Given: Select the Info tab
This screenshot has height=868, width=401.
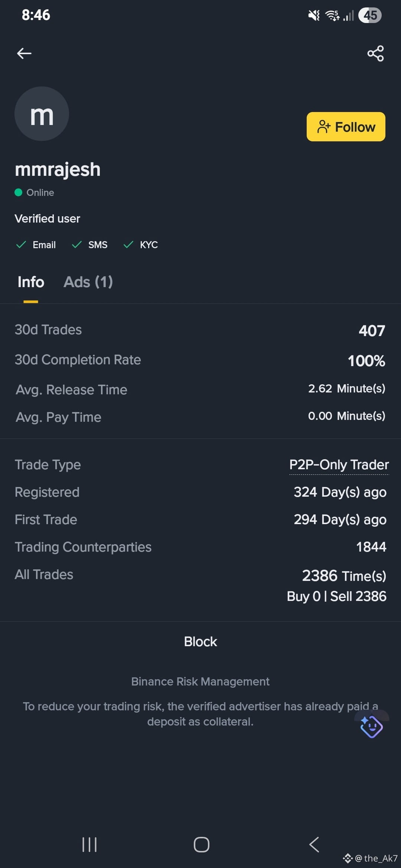Looking at the screenshot, I should tap(31, 282).
